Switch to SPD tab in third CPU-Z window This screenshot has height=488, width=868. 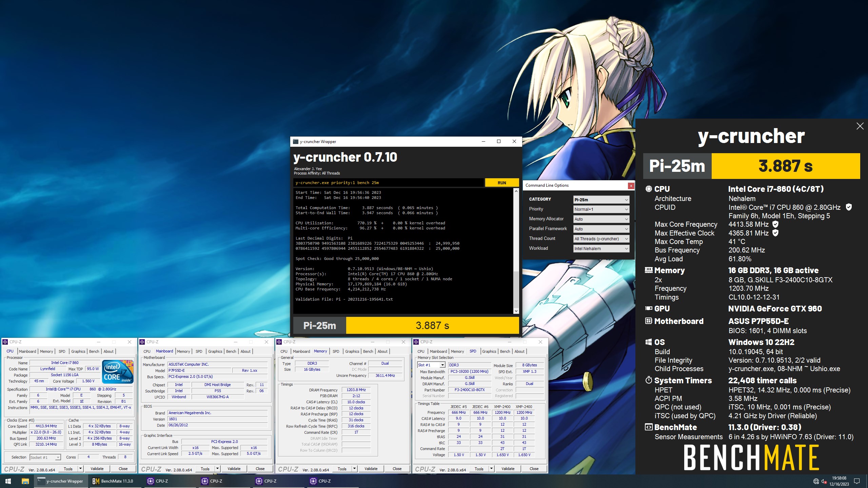click(x=336, y=351)
